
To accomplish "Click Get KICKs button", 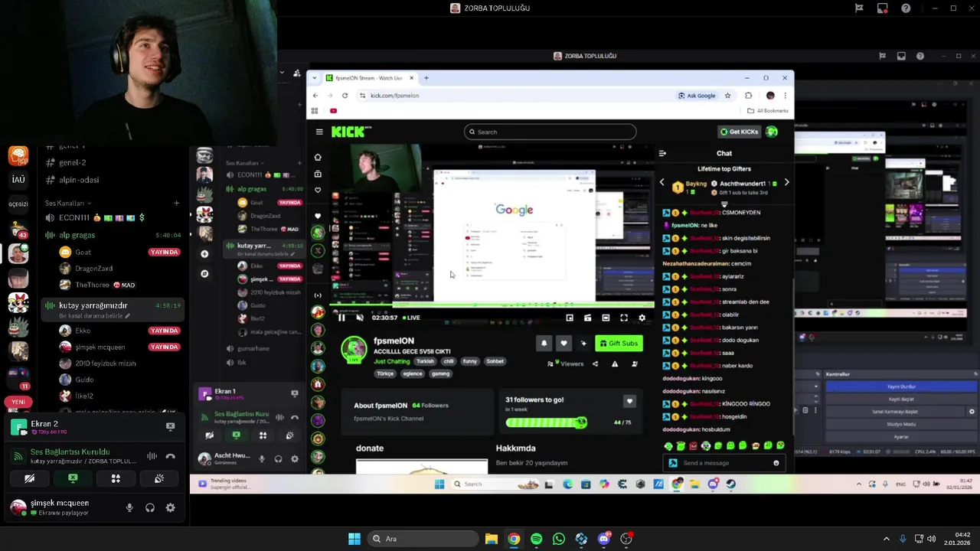I will pyautogui.click(x=739, y=132).
